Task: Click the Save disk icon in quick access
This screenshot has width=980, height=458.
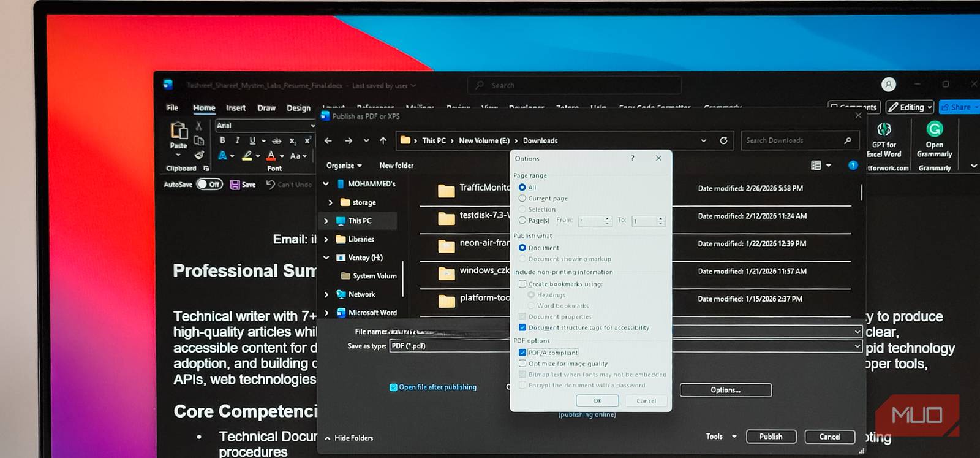Action: click(235, 185)
